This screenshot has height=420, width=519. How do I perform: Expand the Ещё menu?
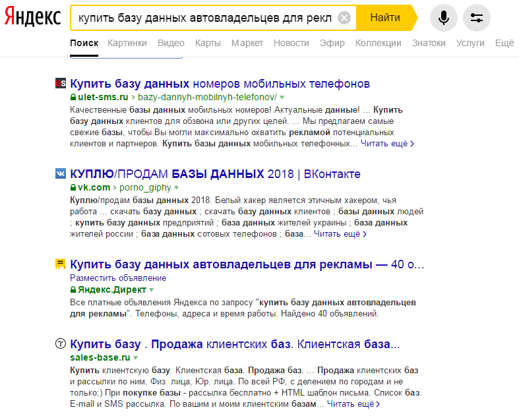pyautogui.click(x=504, y=43)
